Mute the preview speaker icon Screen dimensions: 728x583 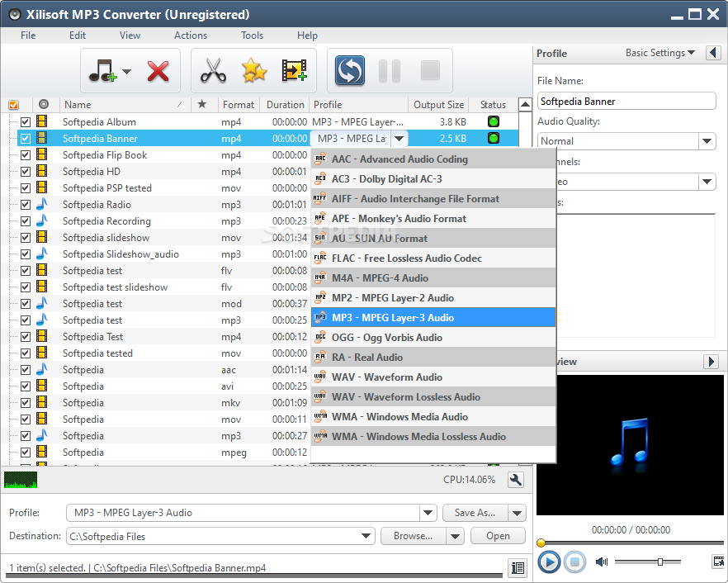coord(602,562)
